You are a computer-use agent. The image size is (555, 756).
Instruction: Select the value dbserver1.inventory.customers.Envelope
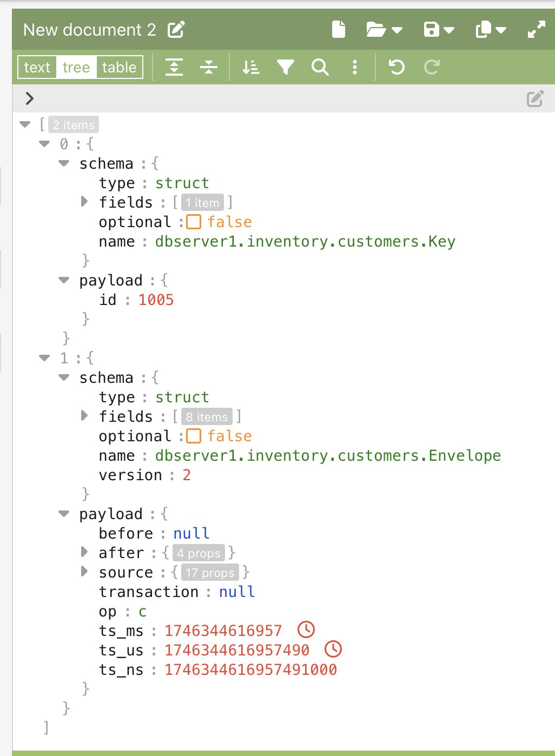[x=328, y=455]
